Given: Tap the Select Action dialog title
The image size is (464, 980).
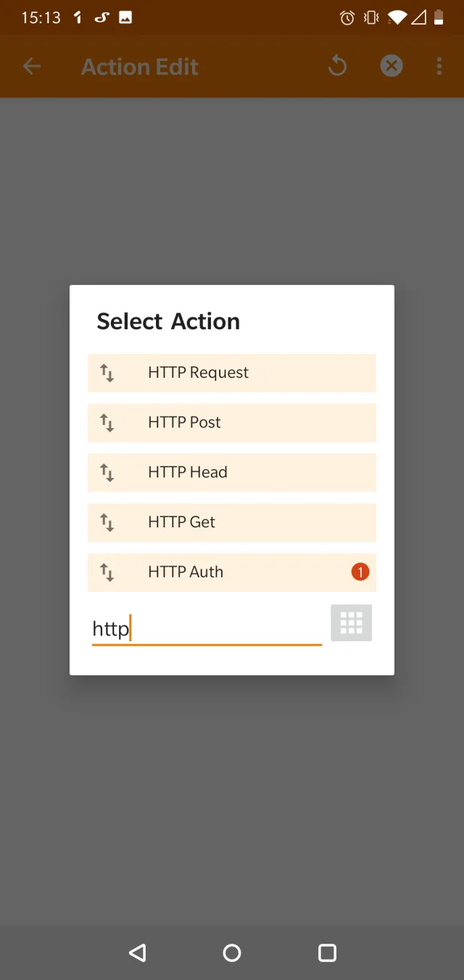Looking at the screenshot, I should (167, 321).
